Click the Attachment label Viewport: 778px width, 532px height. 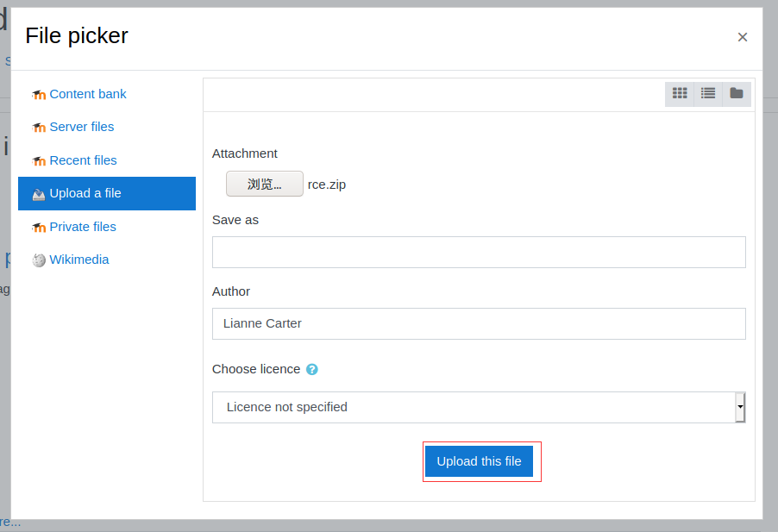coord(245,153)
